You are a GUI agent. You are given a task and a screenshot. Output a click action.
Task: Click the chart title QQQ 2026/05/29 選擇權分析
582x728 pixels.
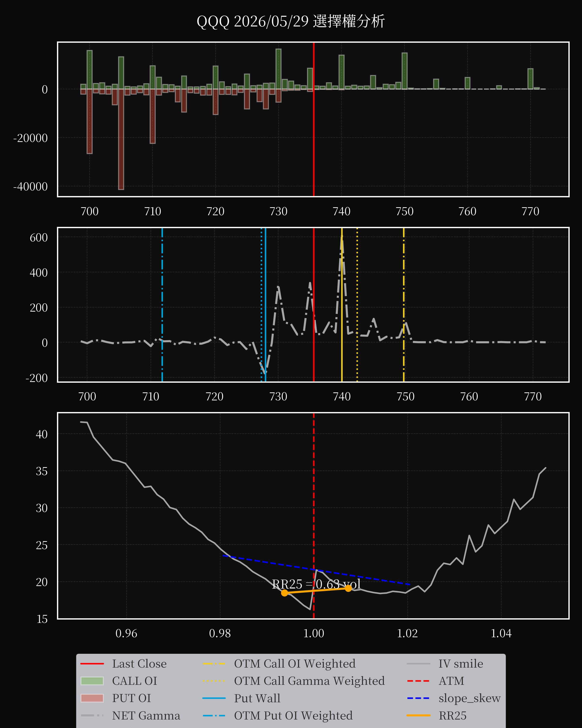pyautogui.click(x=291, y=21)
